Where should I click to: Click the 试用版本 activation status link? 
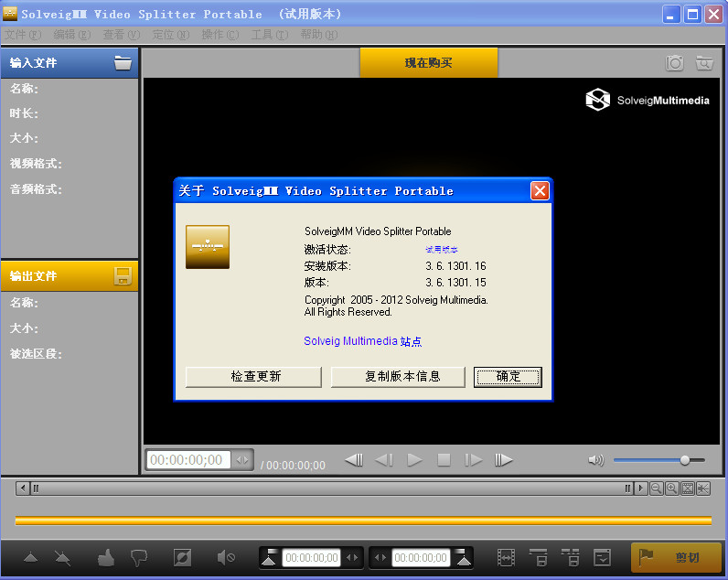pos(442,250)
